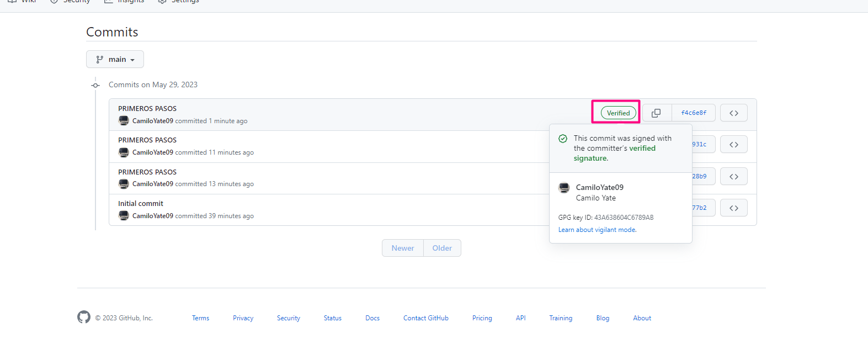
Task: Open the Contact GitHub footer link
Action: (x=426, y=318)
